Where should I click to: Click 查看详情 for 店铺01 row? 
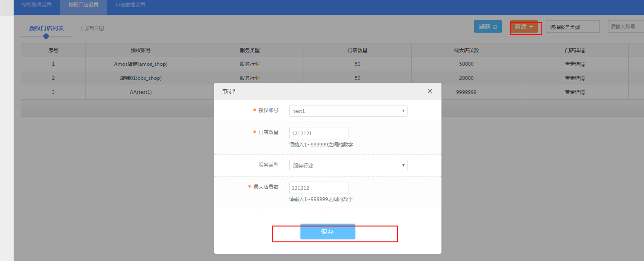(x=575, y=78)
